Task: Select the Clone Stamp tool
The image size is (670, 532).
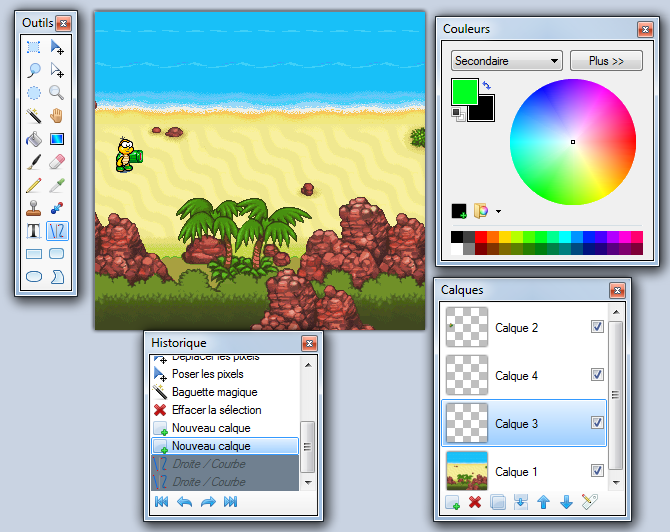Action: (33, 209)
